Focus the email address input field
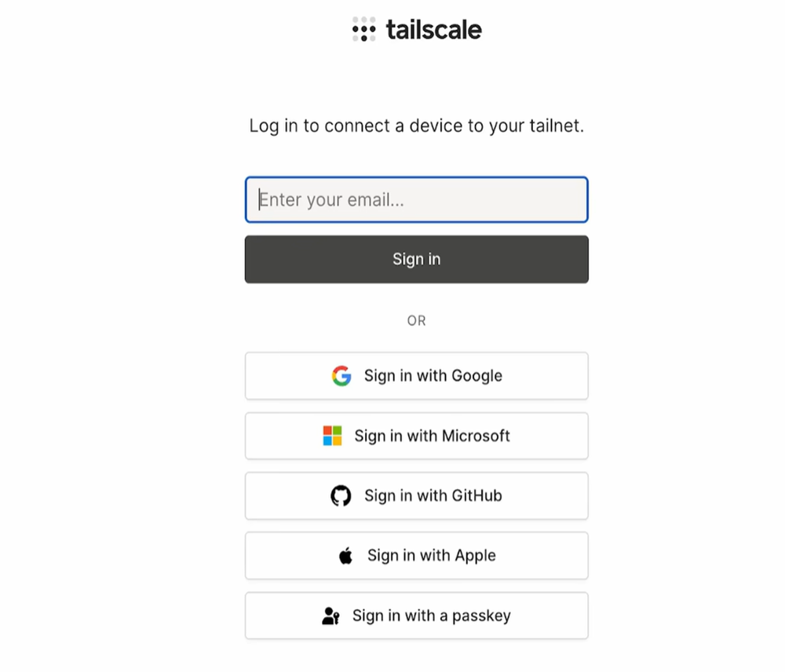Viewport: 785px width, 672px height. pyautogui.click(x=416, y=199)
